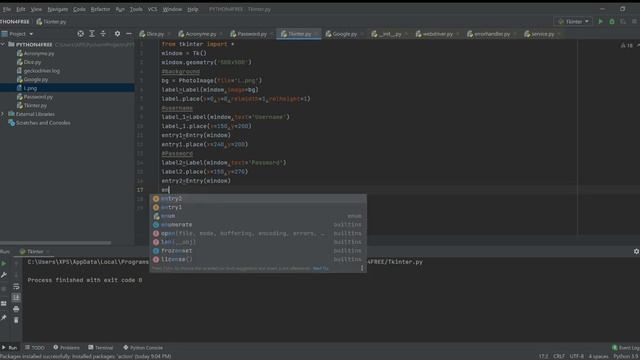Viewport: 640px width, 360px height.
Task: Open the Tools menu
Action: 136,9
